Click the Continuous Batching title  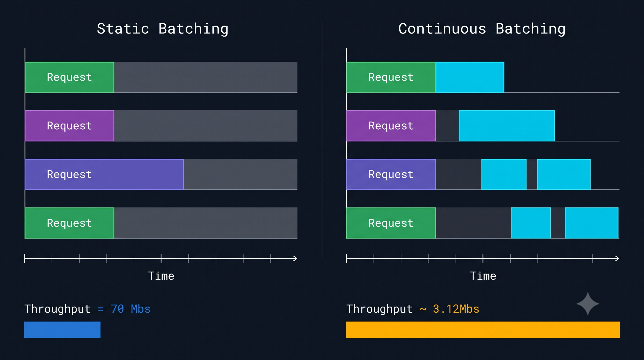click(x=482, y=29)
